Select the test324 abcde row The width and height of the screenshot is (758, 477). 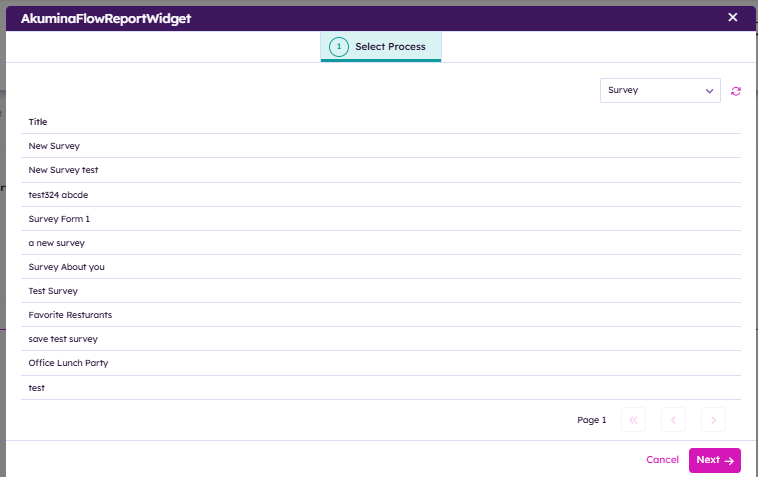(x=381, y=195)
